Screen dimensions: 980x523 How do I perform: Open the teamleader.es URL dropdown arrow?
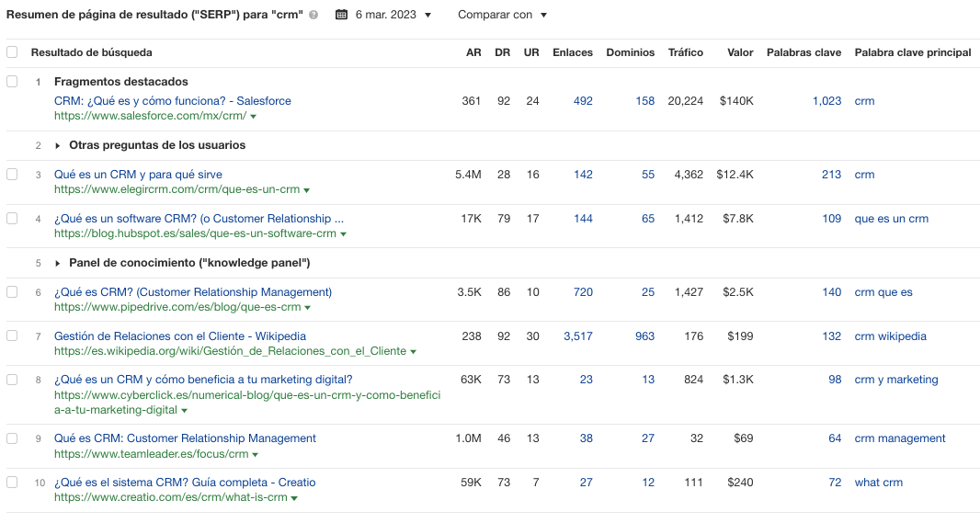click(255, 454)
